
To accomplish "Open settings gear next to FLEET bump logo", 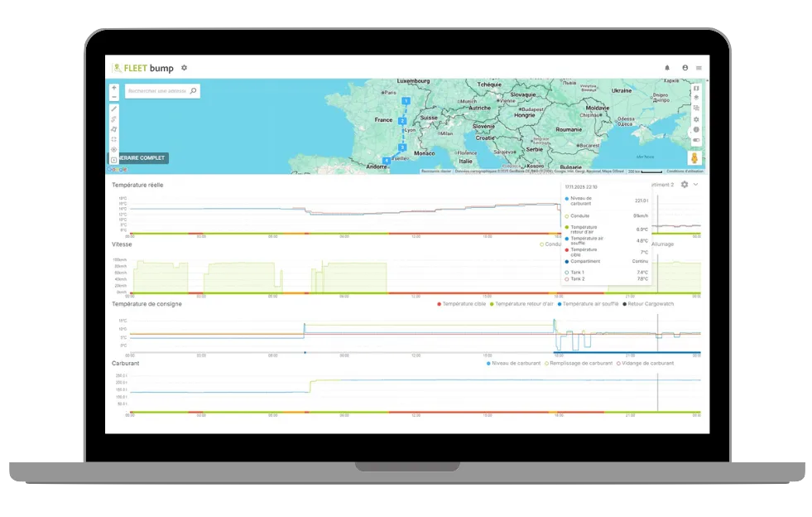I will coord(185,68).
